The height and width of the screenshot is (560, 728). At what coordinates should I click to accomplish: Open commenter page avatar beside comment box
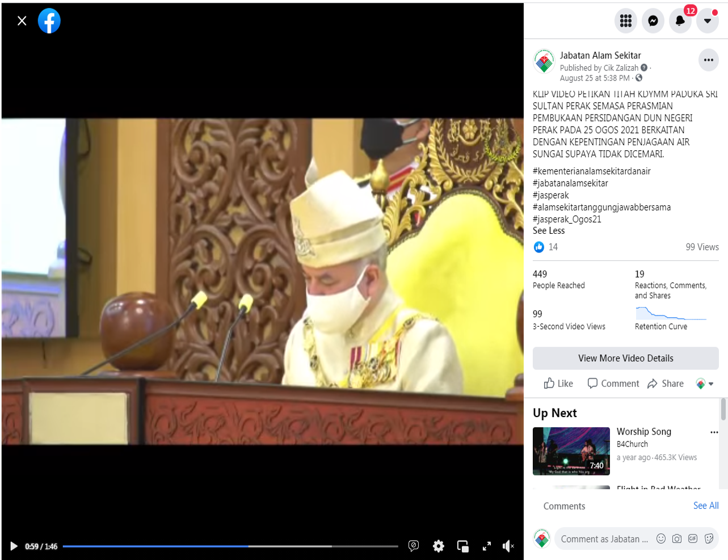pyautogui.click(x=542, y=538)
